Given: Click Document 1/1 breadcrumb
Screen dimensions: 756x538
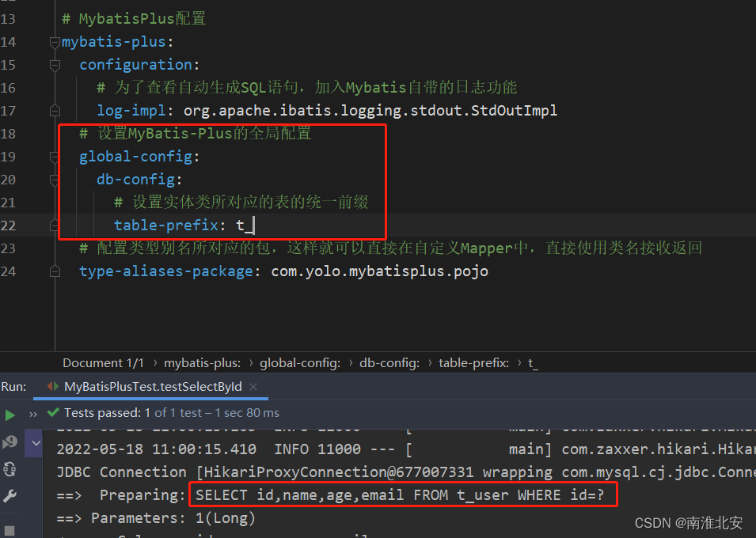Looking at the screenshot, I should coord(103,363).
